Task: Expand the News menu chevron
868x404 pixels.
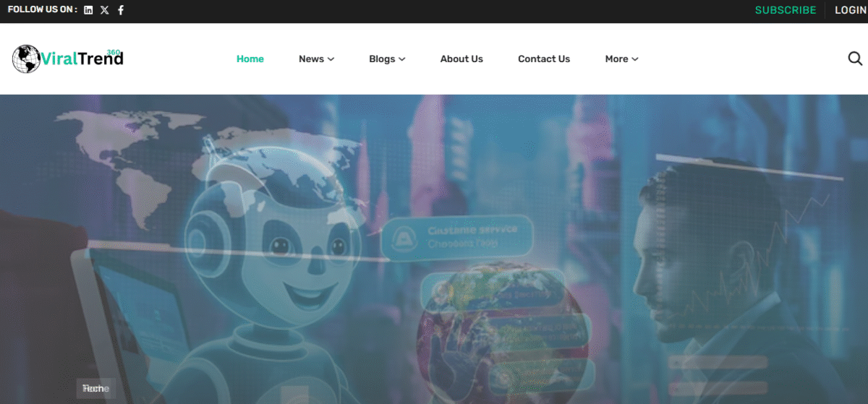Action: (x=331, y=59)
